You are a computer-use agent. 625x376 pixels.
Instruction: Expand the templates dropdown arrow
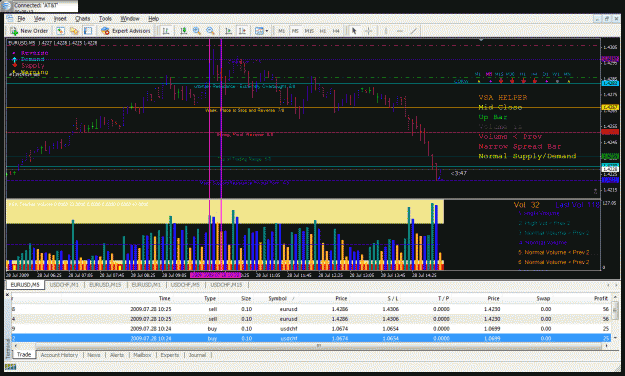tap(267, 31)
